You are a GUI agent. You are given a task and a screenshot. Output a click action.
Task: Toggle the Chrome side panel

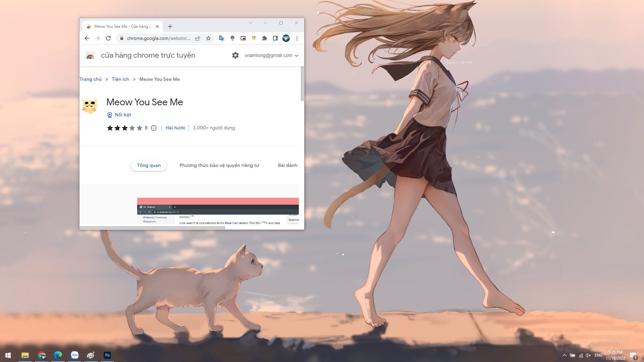[275, 38]
